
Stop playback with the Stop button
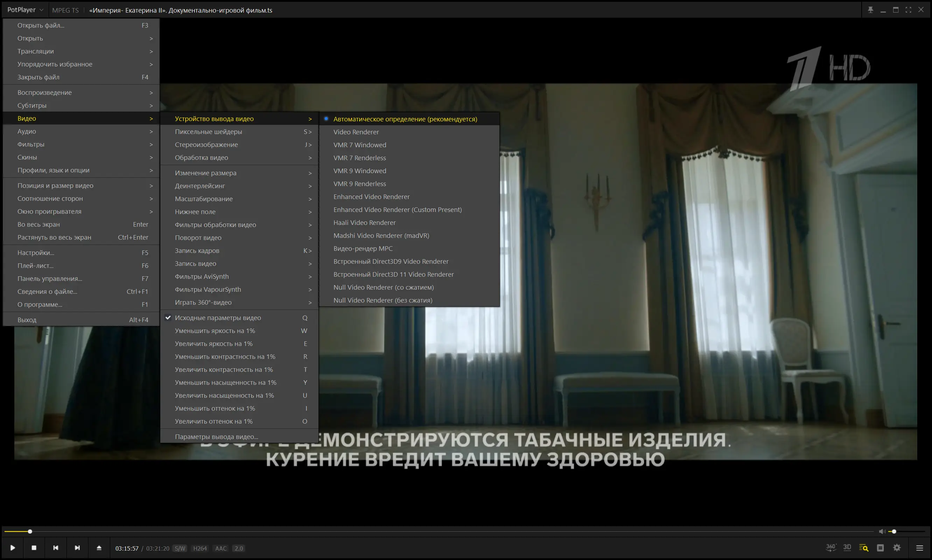coord(34,548)
